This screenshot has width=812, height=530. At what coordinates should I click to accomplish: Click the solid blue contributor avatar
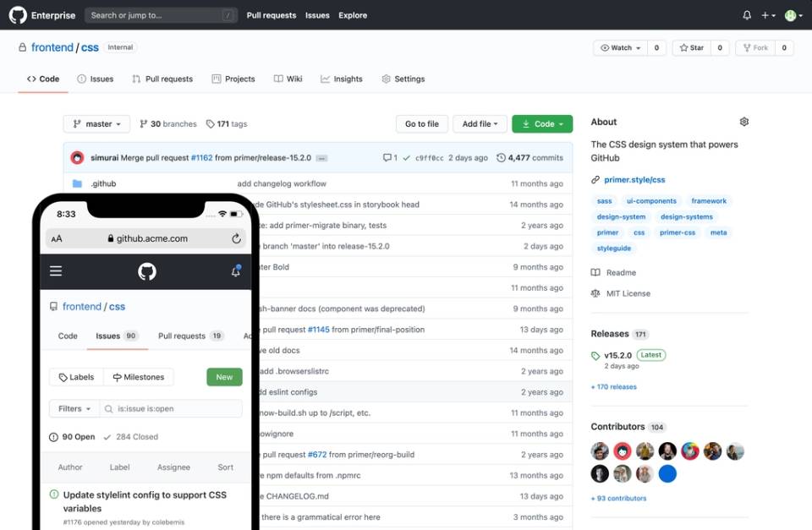[667, 473]
